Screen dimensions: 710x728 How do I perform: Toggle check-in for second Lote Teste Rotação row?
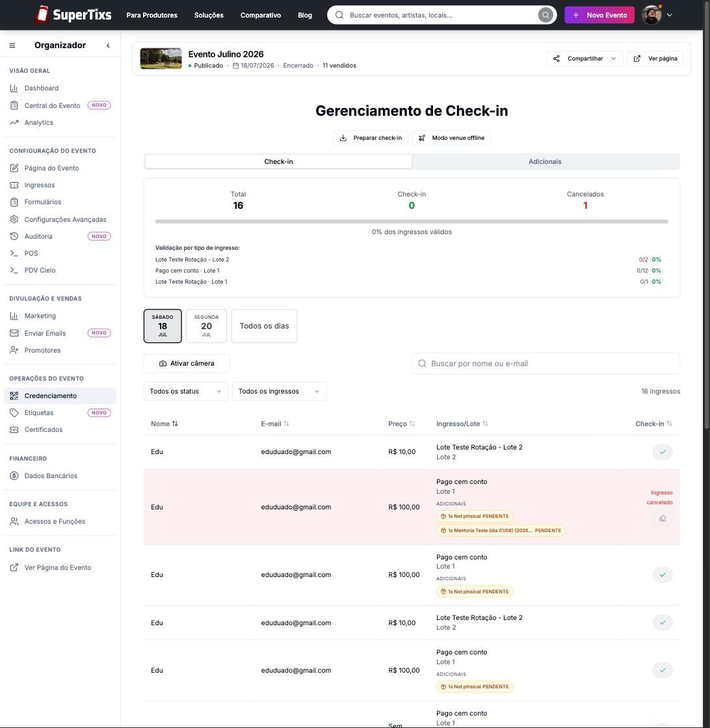(662, 623)
